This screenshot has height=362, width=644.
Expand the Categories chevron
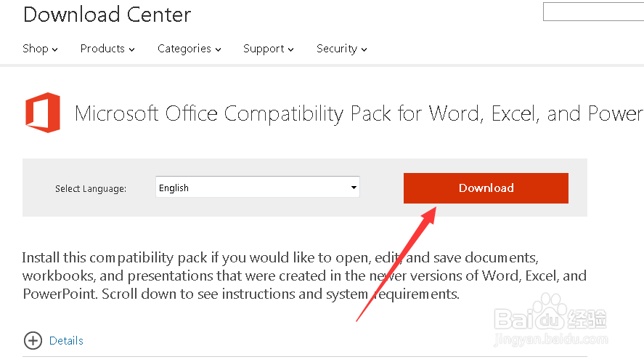[x=218, y=49]
